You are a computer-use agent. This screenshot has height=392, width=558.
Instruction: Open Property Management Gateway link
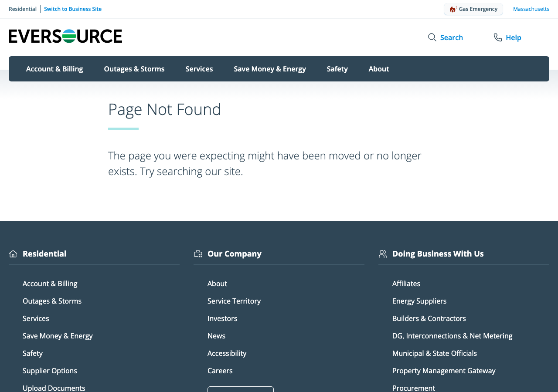[444, 371]
